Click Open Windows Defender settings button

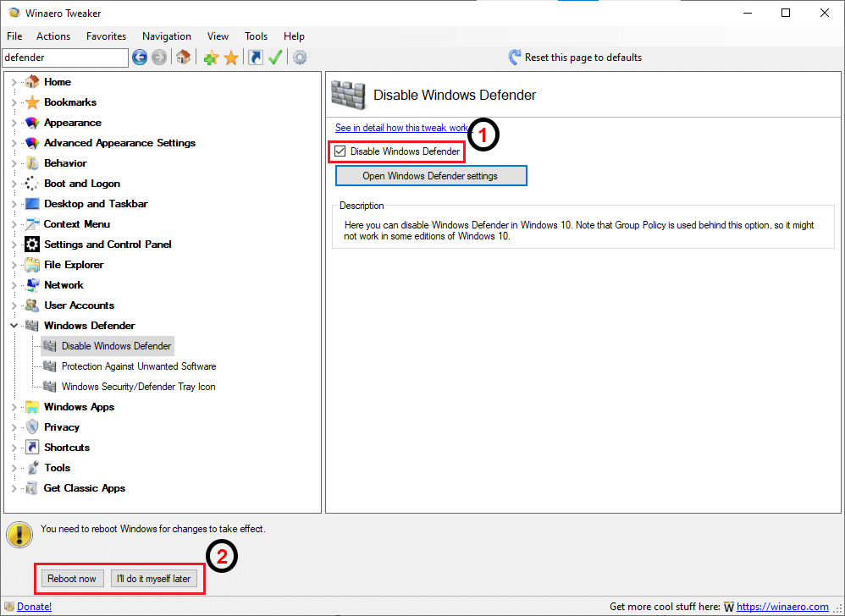[x=431, y=175]
